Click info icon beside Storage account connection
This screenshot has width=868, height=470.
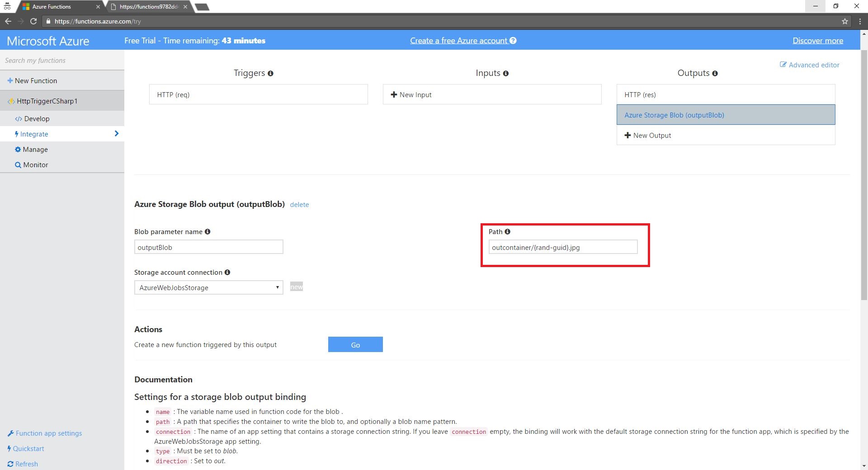point(227,273)
